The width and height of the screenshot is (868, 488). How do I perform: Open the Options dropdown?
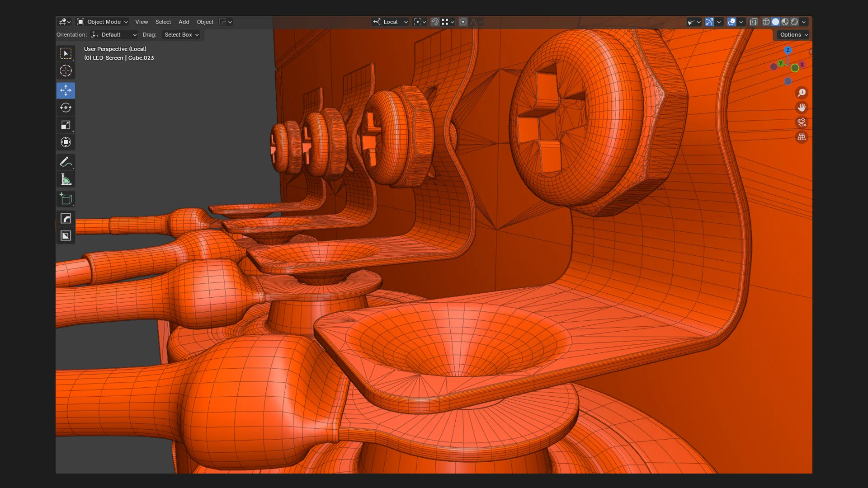(x=793, y=35)
